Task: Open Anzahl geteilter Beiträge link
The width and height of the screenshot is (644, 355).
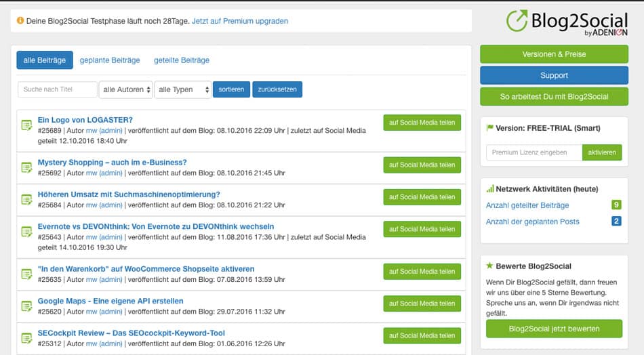Action: (527, 205)
